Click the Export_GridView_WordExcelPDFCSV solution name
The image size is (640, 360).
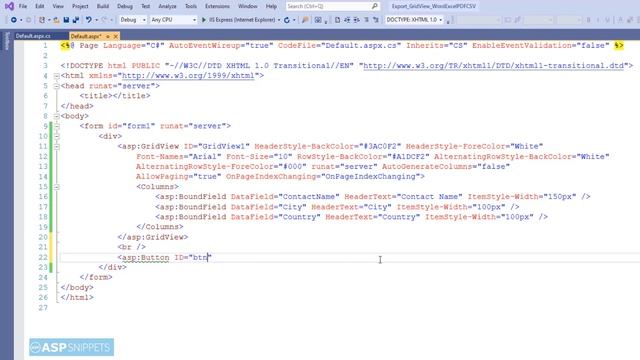(x=433, y=6)
